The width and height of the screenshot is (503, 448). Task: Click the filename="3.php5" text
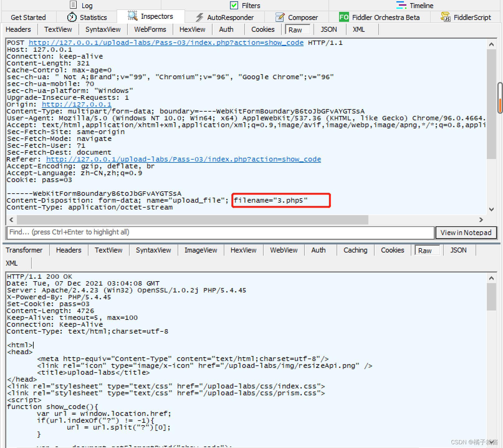tap(271, 200)
